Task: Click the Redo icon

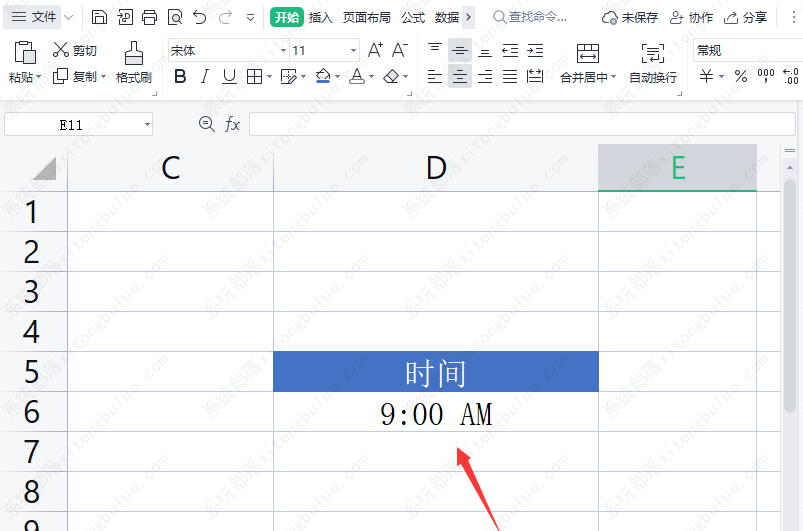Action: tap(225, 17)
